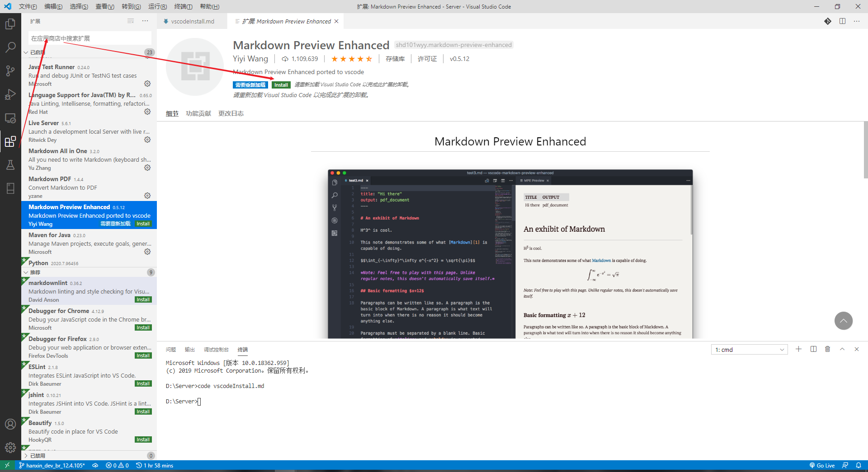Screen dimensions: 868x472
Task: Open the terminal selector dropdown '1: cmd'
Action: 749,350
